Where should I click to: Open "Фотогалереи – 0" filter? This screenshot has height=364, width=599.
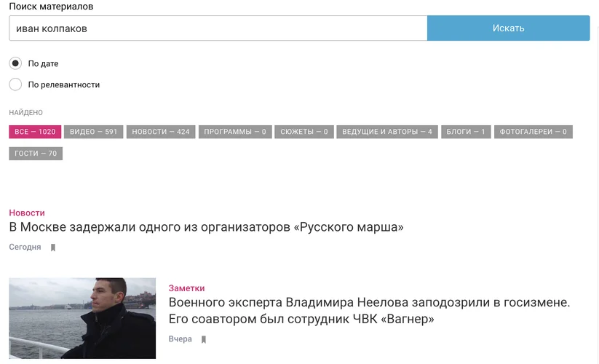tap(533, 132)
